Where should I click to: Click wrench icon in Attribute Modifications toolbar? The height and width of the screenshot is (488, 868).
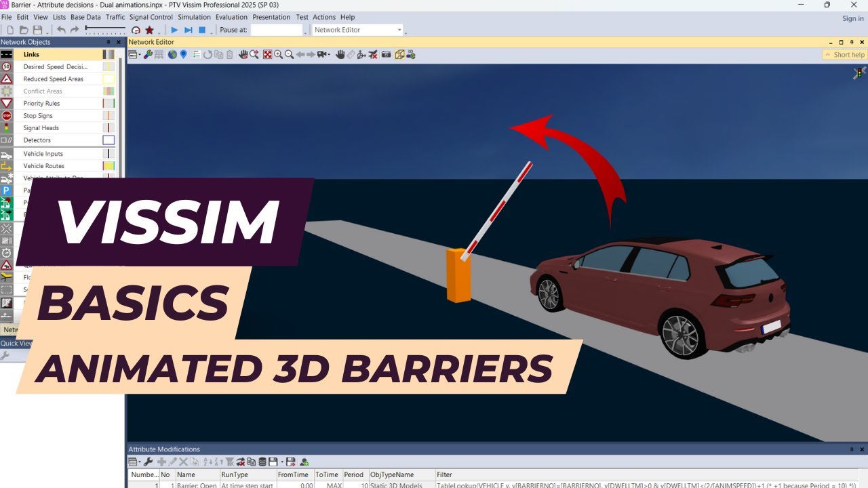148,462
